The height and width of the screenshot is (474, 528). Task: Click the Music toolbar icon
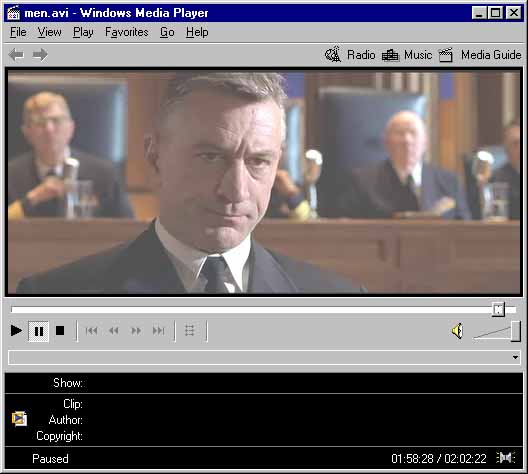(x=390, y=55)
